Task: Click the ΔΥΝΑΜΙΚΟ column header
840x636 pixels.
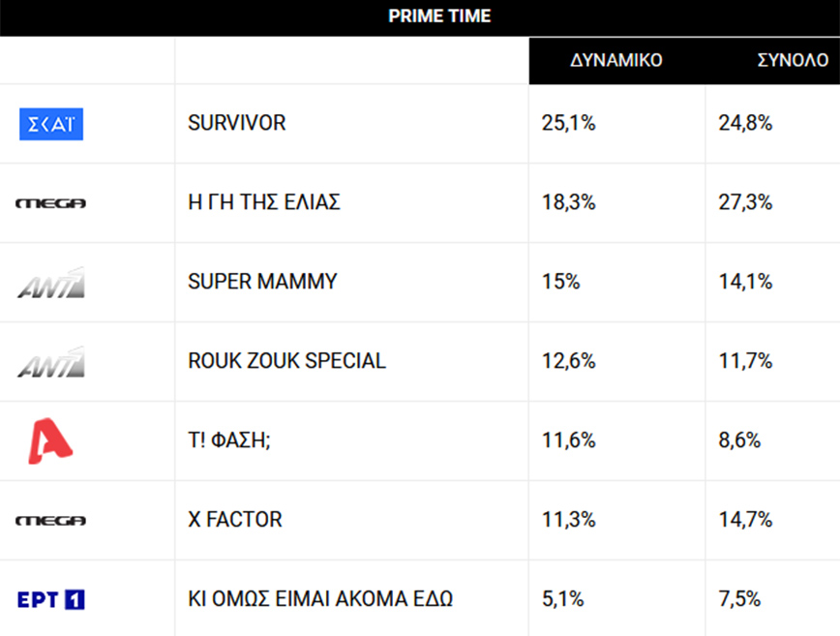Action: tap(616, 60)
